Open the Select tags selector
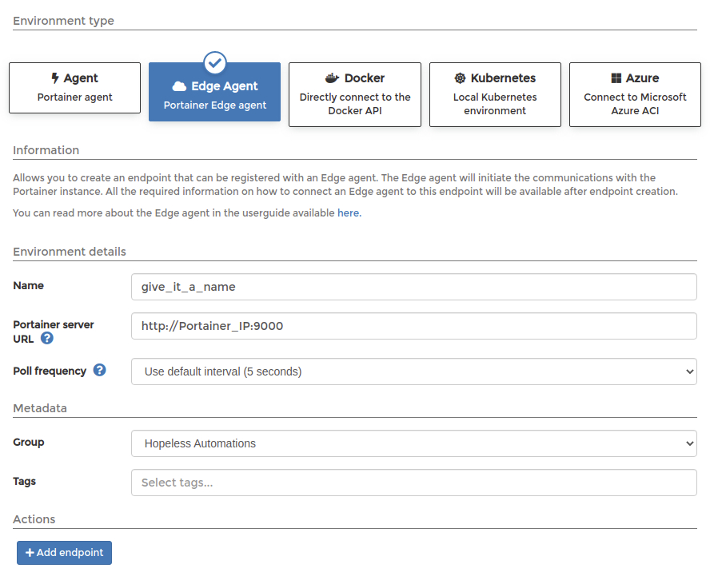The image size is (710, 588). [x=414, y=483]
